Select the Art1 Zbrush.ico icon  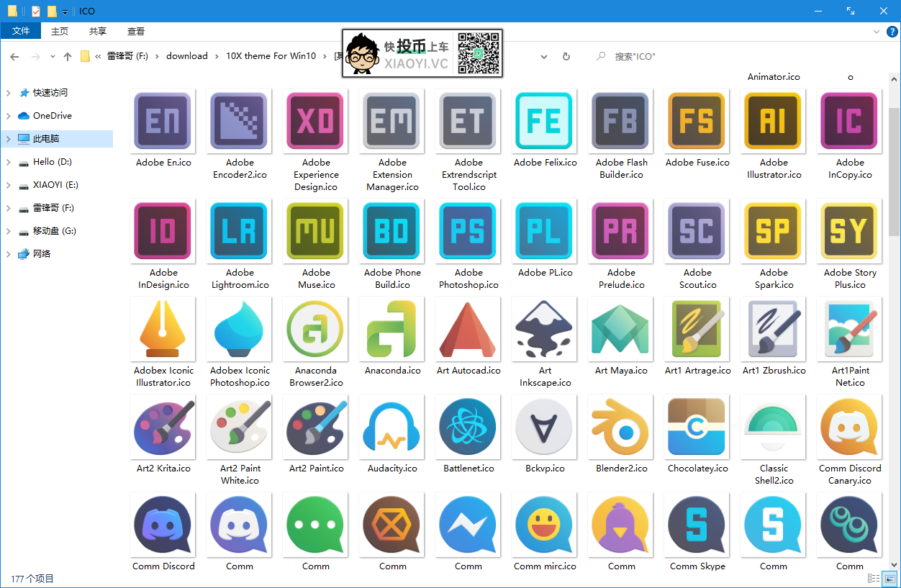tap(774, 329)
